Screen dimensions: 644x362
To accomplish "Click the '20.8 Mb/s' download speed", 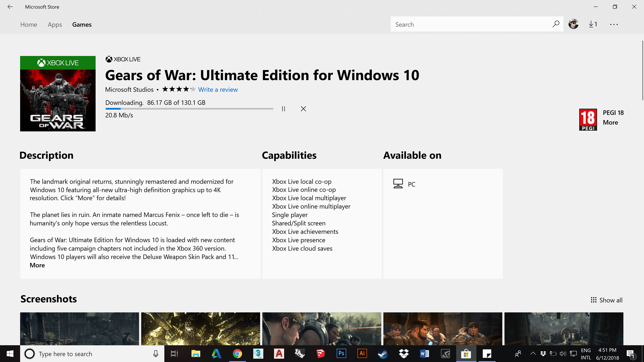I will point(119,115).
